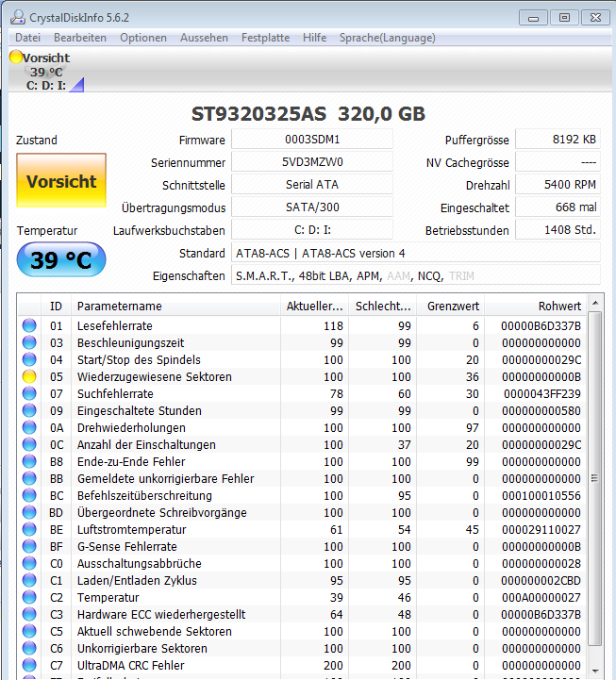Click status icon for Übergeordnete Schreibvorgänge
Viewport: 616px width, 680px height.
pyautogui.click(x=29, y=512)
